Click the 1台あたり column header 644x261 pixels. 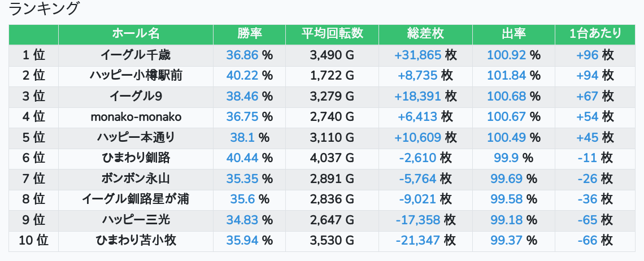pos(595,34)
